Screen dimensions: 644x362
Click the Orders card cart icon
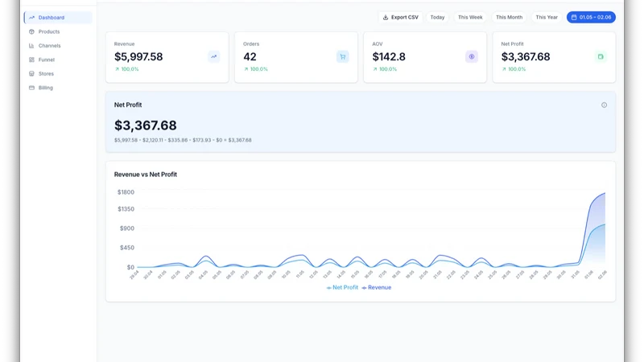click(x=343, y=56)
